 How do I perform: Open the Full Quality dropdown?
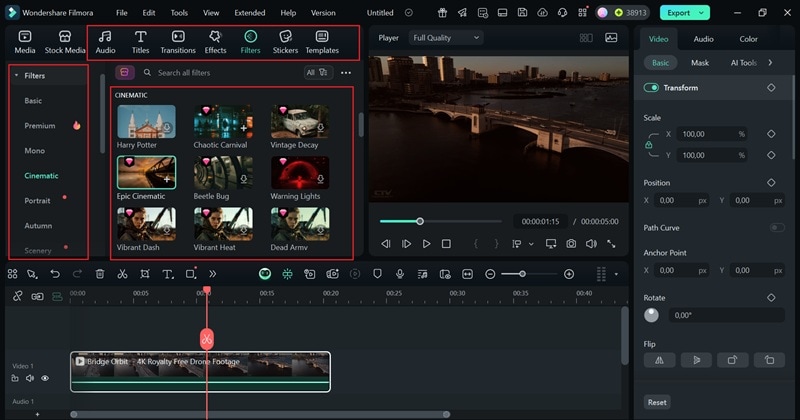coord(445,38)
